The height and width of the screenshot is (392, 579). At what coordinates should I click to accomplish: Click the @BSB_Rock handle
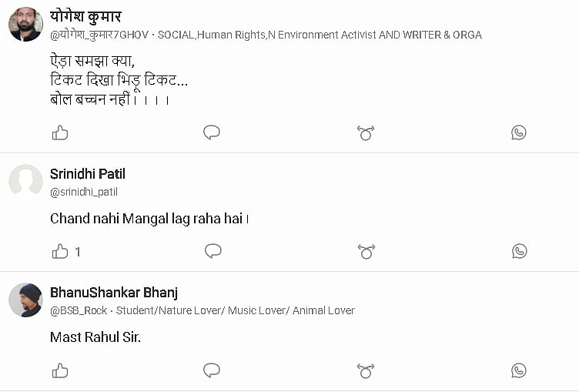pos(79,310)
